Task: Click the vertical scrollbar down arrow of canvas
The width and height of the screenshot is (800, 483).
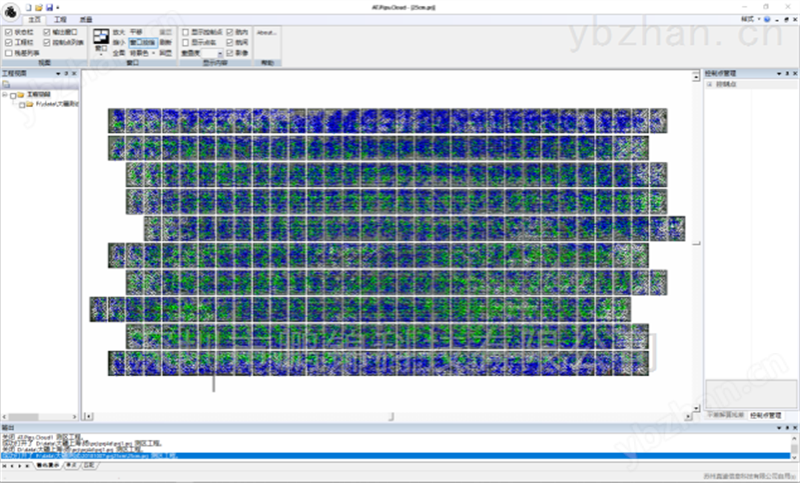Action: (x=696, y=409)
